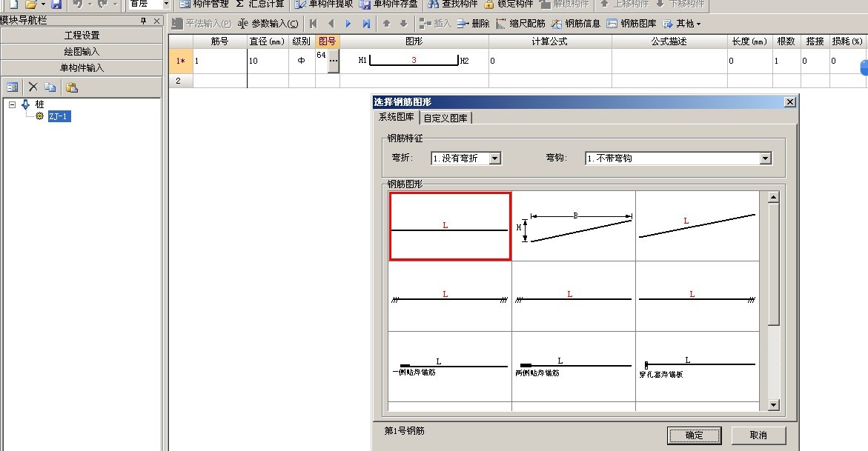Collapse the 桩 tree node
Image resolution: width=868 pixels, height=451 pixels.
[x=12, y=104]
